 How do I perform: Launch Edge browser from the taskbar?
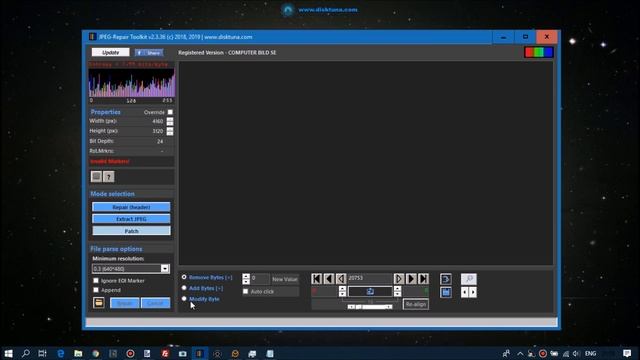[x=60, y=353]
